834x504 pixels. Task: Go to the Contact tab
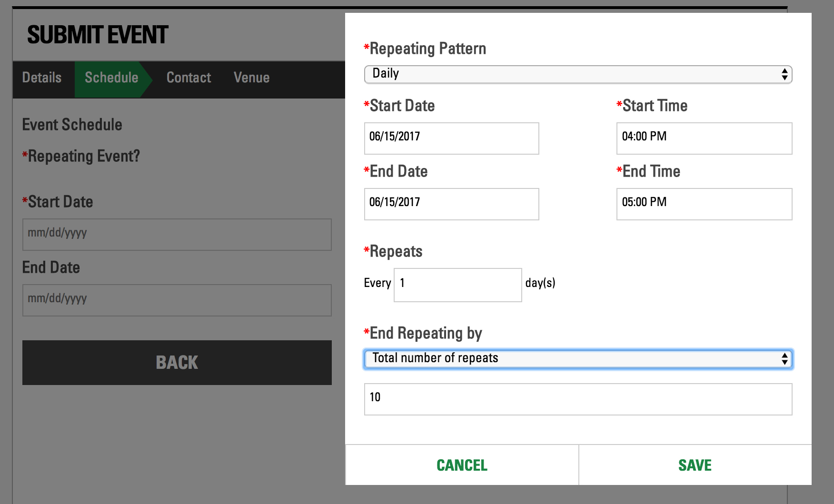[x=189, y=78]
